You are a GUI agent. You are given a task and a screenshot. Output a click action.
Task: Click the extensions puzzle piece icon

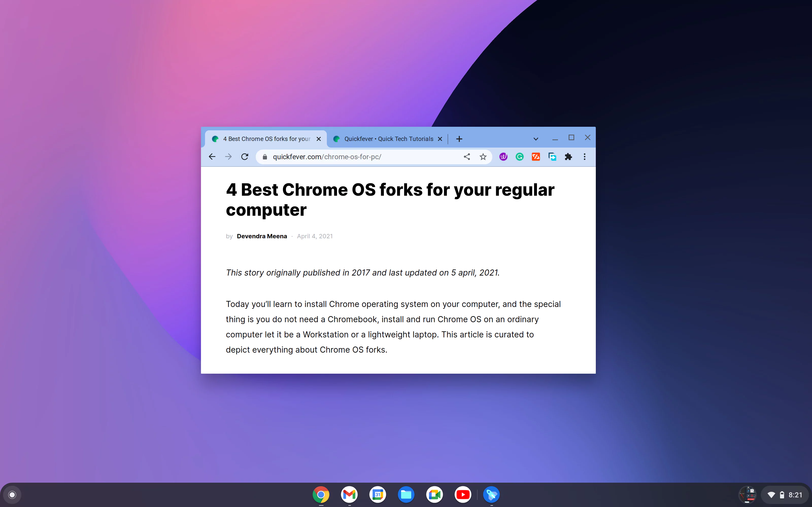click(x=568, y=157)
